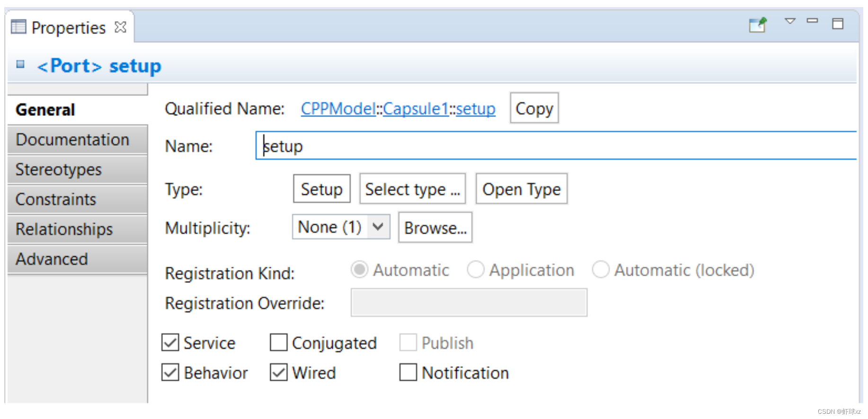Viewport: 868px width, 419px height.
Task: Open the Advanced tab
Action: click(78, 259)
